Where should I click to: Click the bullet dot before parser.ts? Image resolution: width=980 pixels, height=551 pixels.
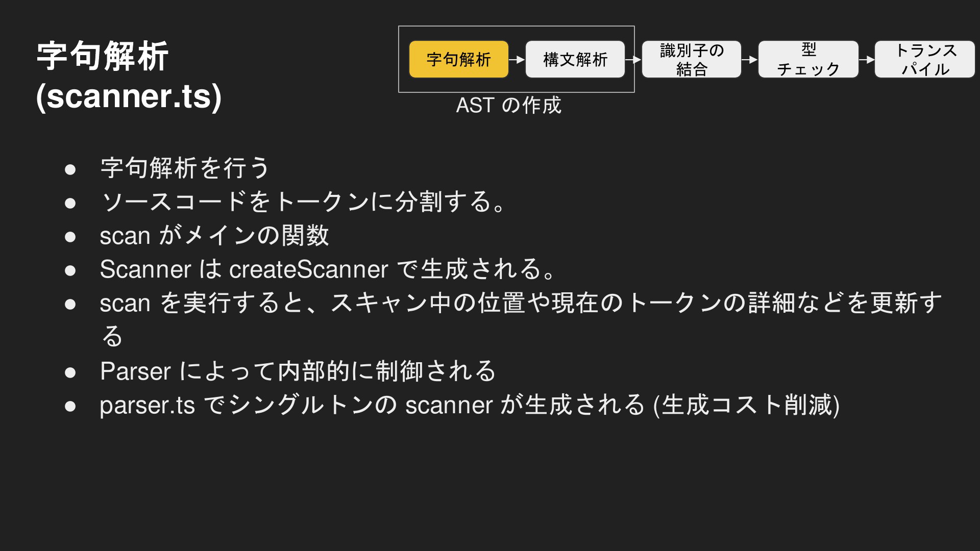tap(70, 406)
